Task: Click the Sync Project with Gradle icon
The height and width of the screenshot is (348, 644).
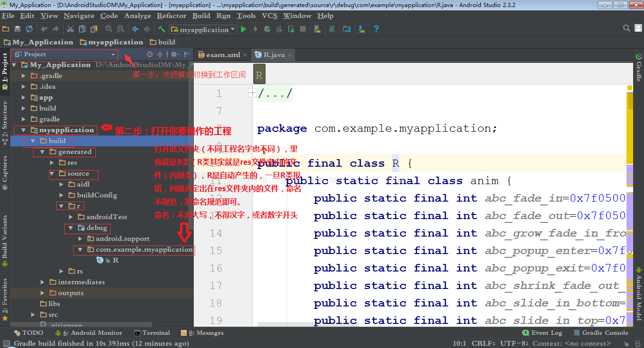Action: (x=332, y=29)
